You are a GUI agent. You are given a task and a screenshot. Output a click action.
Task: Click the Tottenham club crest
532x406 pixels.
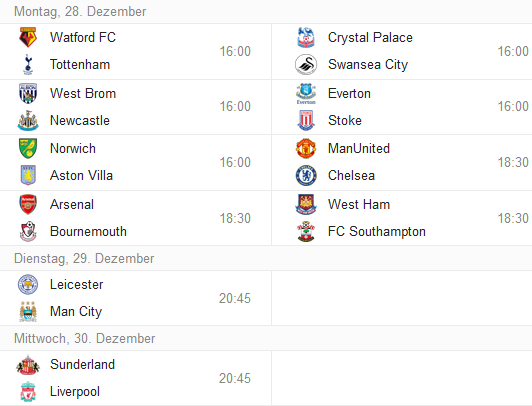28,64
